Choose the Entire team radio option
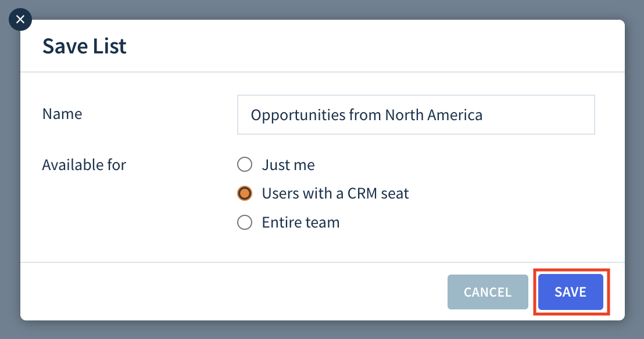644x339 pixels. (244, 222)
